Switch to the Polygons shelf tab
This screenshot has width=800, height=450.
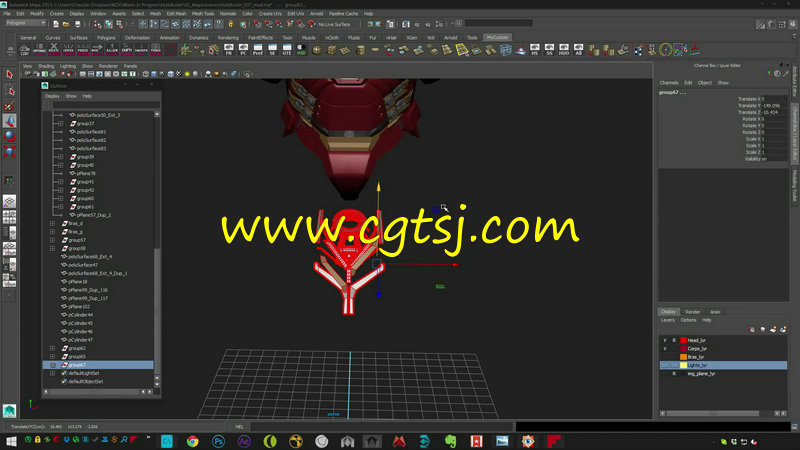coord(106,38)
